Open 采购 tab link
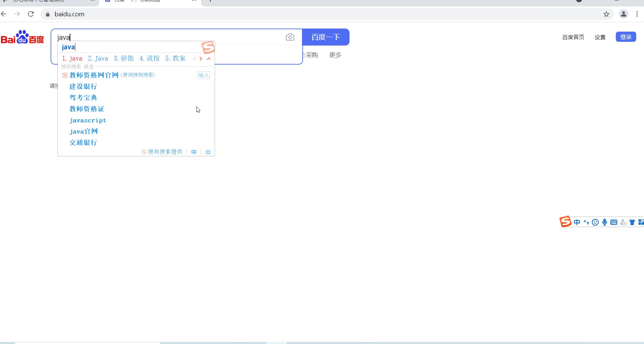 pyautogui.click(x=312, y=55)
